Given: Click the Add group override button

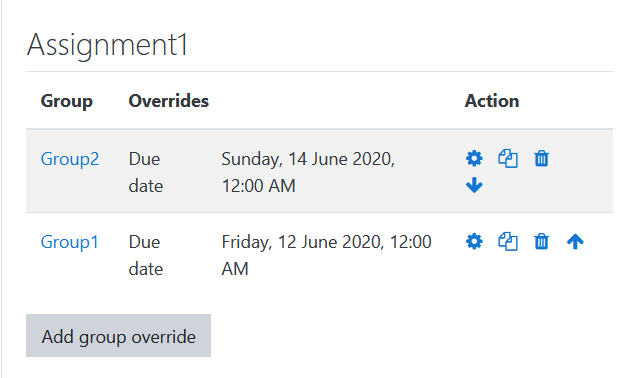Looking at the screenshot, I should (x=118, y=336).
